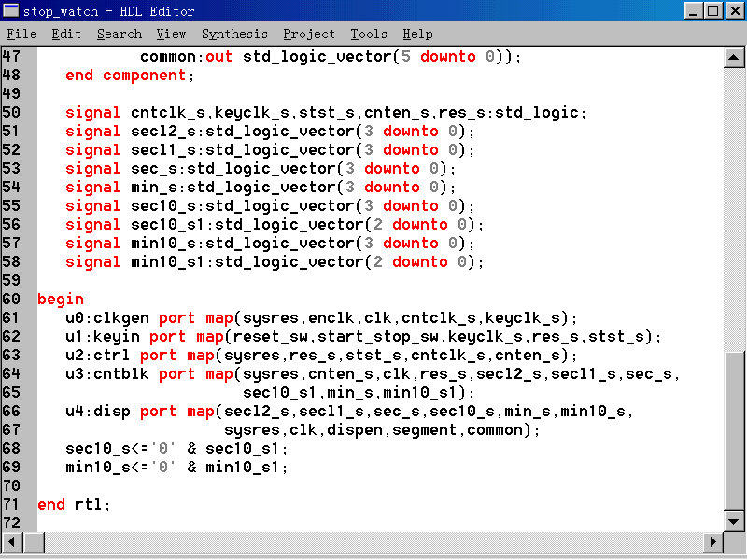Open the Tools menu
Screen dimensions: 747x560
pos(369,35)
